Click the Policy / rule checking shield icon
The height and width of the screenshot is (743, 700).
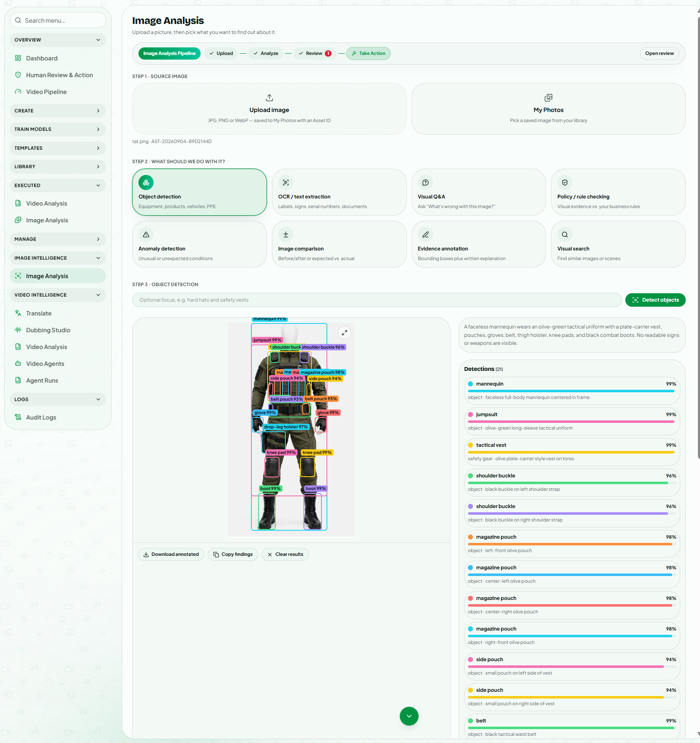point(565,182)
